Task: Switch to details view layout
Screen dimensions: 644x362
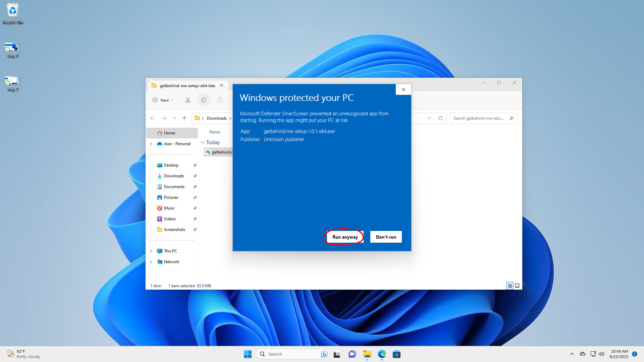Action: pyautogui.click(x=510, y=286)
